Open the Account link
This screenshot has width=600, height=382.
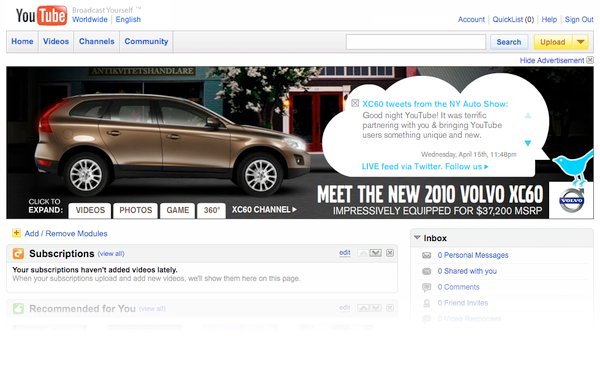pyautogui.click(x=471, y=20)
